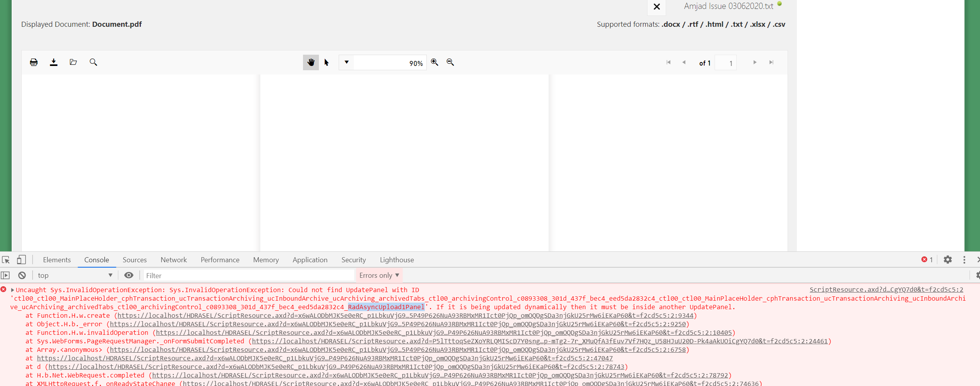Go to the next page
Image resolution: width=980 pixels, height=386 pixels.
coord(755,62)
